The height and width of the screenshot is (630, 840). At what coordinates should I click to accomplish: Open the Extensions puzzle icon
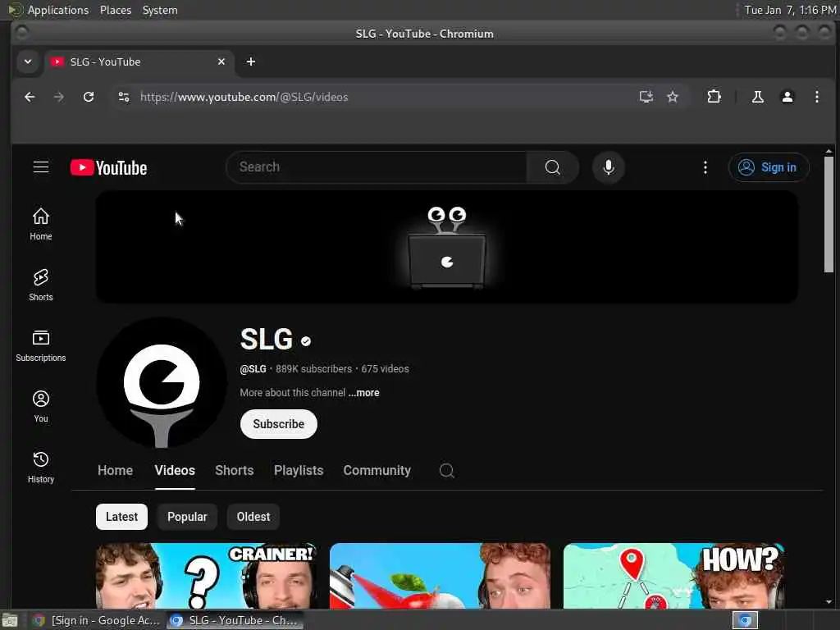pyautogui.click(x=714, y=97)
